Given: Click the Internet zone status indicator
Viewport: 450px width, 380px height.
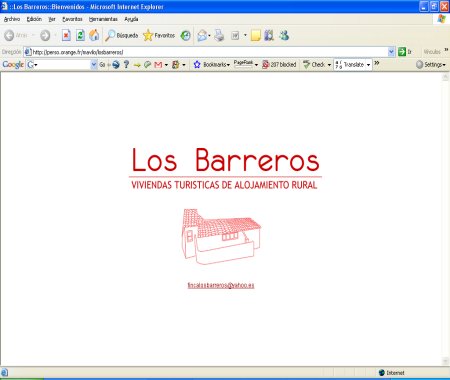Looking at the screenshot, I should click(x=392, y=373).
